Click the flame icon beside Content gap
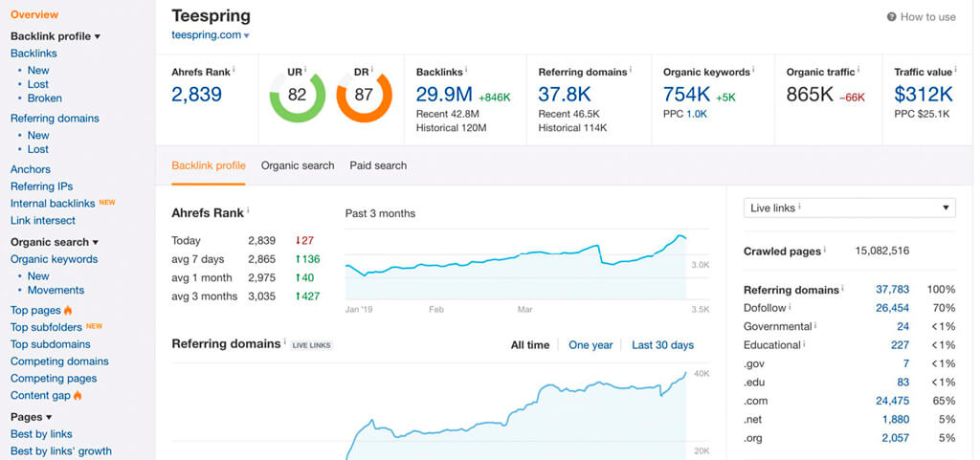This screenshot has width=980, height=460. coord(78,395)
